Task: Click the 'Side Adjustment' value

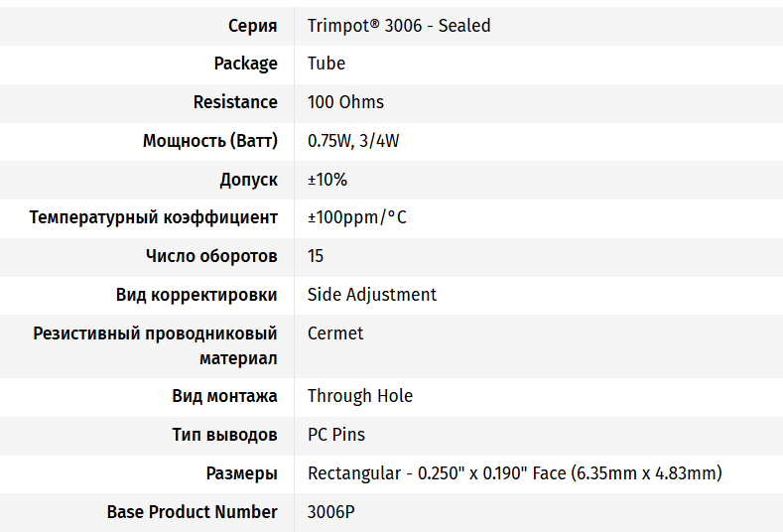Action: (372, 295)
